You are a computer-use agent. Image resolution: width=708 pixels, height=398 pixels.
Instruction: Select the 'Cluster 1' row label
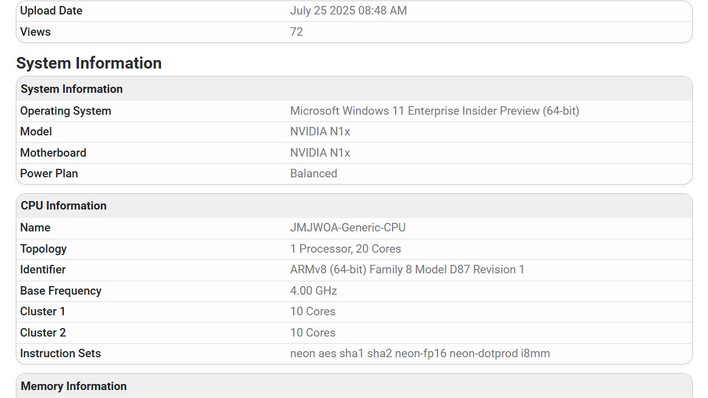point(42,311)
